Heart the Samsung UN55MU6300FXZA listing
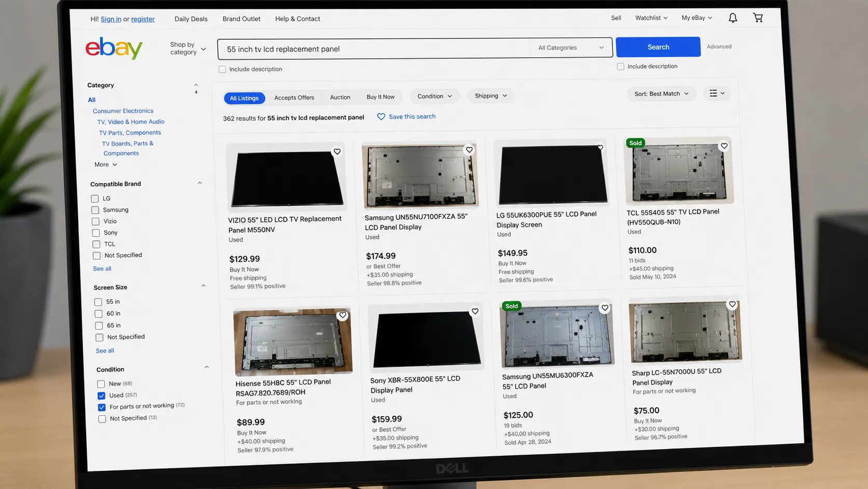This screenshot has width=868, height=489. [x=605, y=308]
